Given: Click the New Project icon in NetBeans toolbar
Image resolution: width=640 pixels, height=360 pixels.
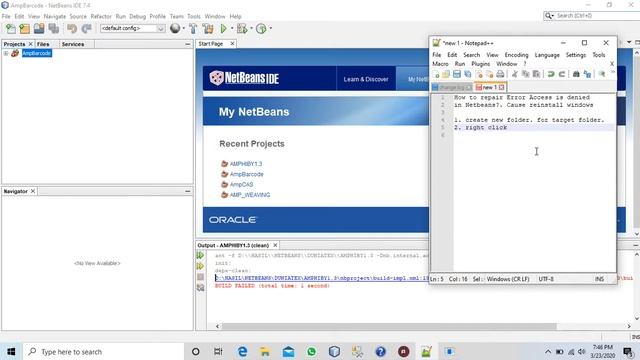Looking at the screenshot, I should [x=24, y=29].
